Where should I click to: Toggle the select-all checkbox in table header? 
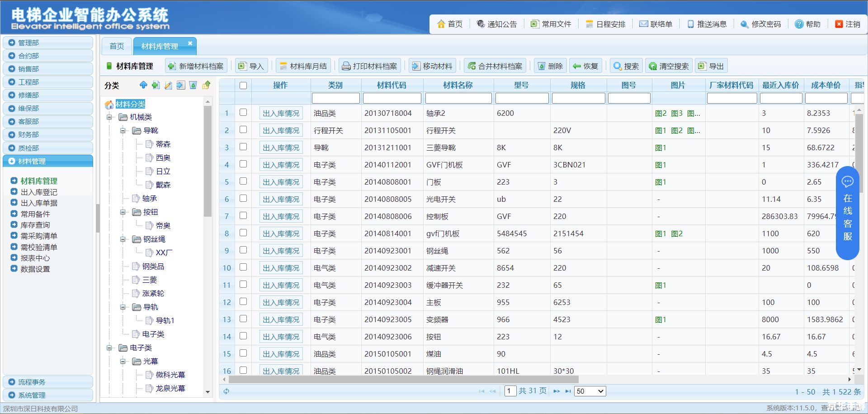click(243, 85)
